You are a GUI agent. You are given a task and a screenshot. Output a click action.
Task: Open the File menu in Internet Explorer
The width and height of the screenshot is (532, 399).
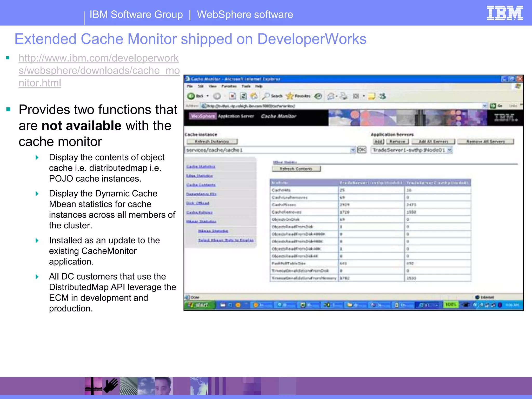tap(190, 86)
